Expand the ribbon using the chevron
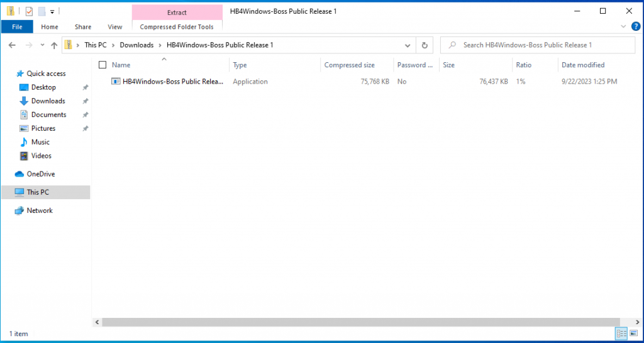The width and height of the screenshot is (644, 343). pos(623,26)
